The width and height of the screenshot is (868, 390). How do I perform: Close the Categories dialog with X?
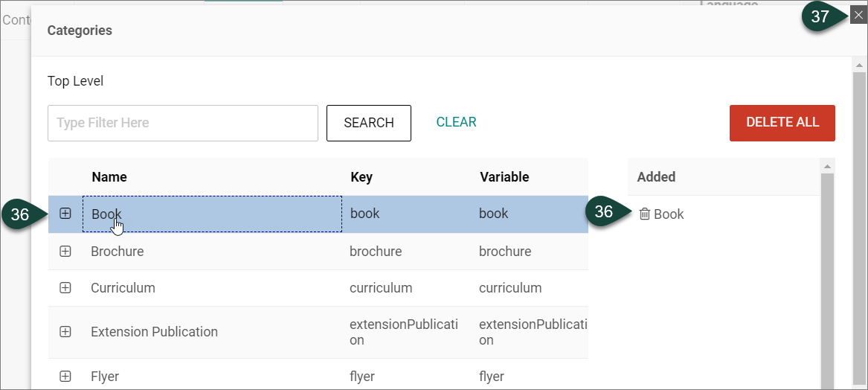coord(858,14)
